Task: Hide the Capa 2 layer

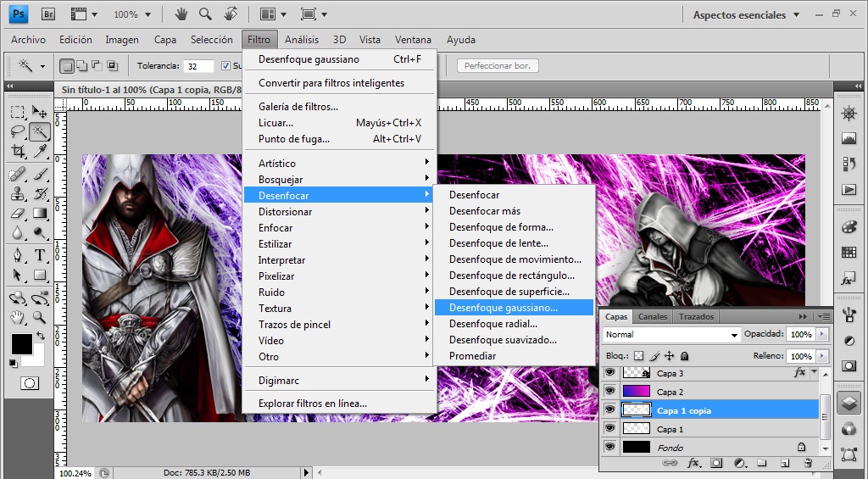Action: [x=609, y=391]
